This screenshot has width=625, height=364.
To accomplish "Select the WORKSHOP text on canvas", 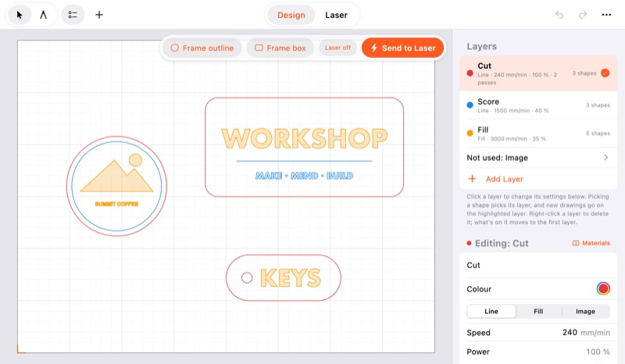I will click(305, 138).
